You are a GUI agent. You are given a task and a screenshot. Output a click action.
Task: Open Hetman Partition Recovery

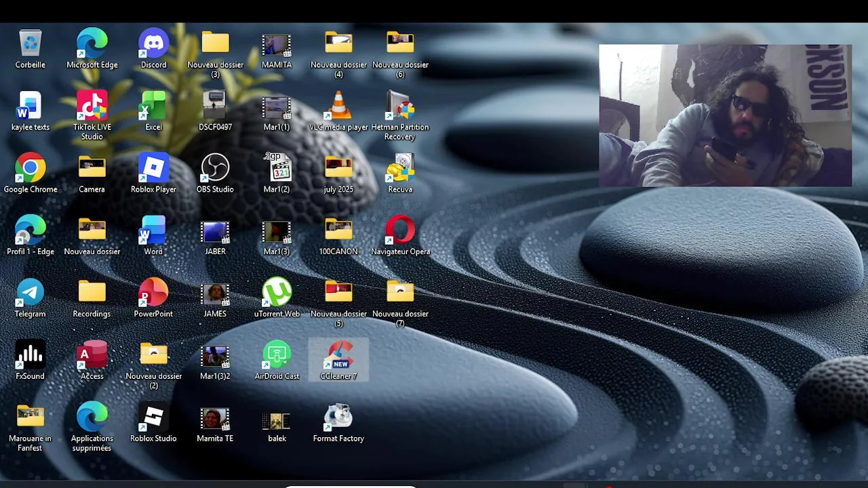point(400,106)
